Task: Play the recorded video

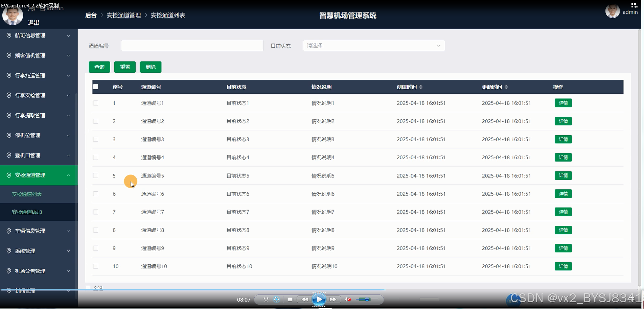Action: [x=319, y=299]
